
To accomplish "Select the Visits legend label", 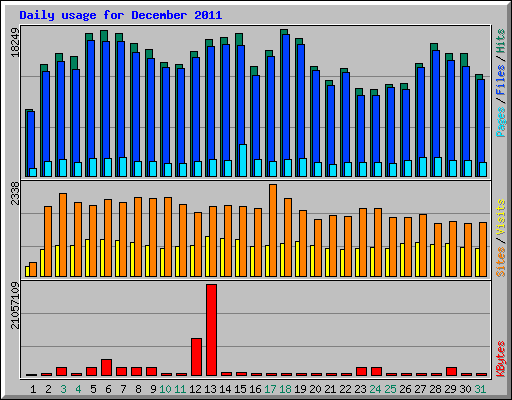I will point(501,217).
